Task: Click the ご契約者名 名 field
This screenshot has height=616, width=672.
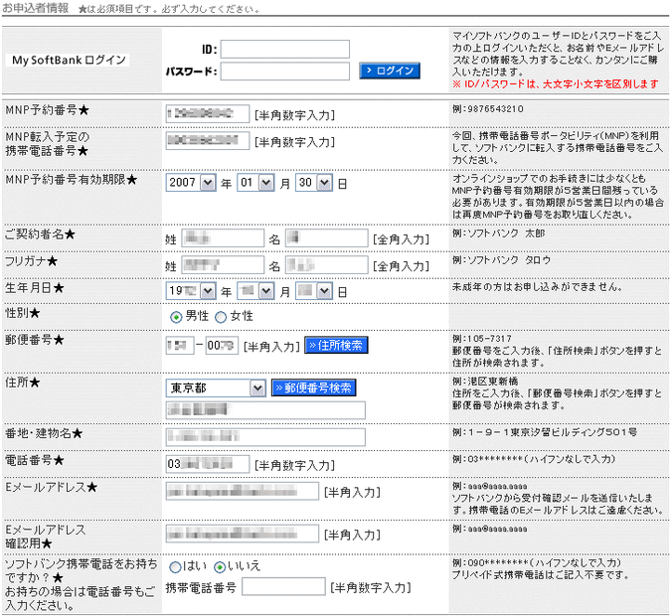Action: pos(327,237)
